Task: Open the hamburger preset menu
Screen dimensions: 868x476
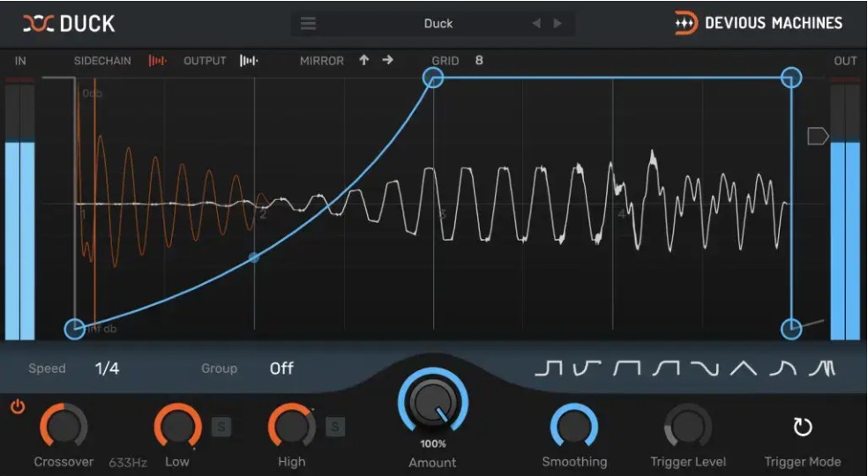Action: coord(308,24)
